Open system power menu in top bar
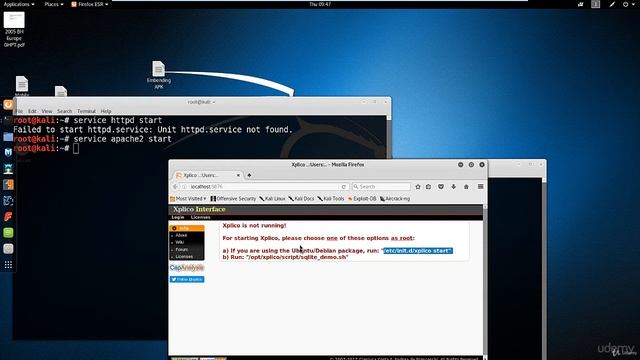The height and width of the screenshot is (360, 640). (x=628, y=4)
